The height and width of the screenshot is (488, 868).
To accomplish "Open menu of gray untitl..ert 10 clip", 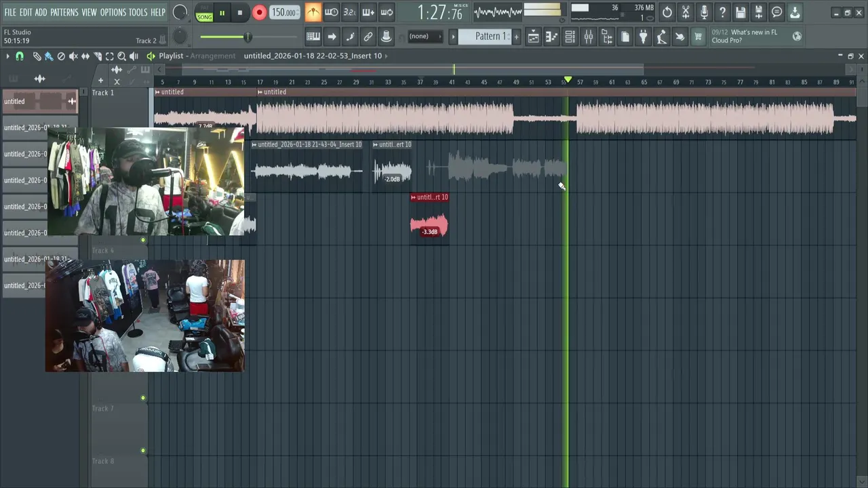I will (x=376, y=144).
